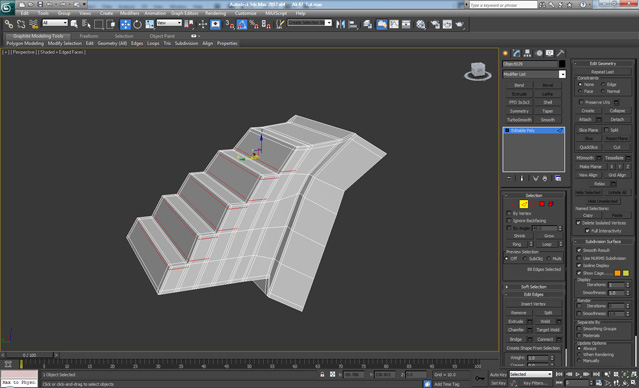Activate the Select and Move tool
The image size is (639, 388).
[126, 24]
